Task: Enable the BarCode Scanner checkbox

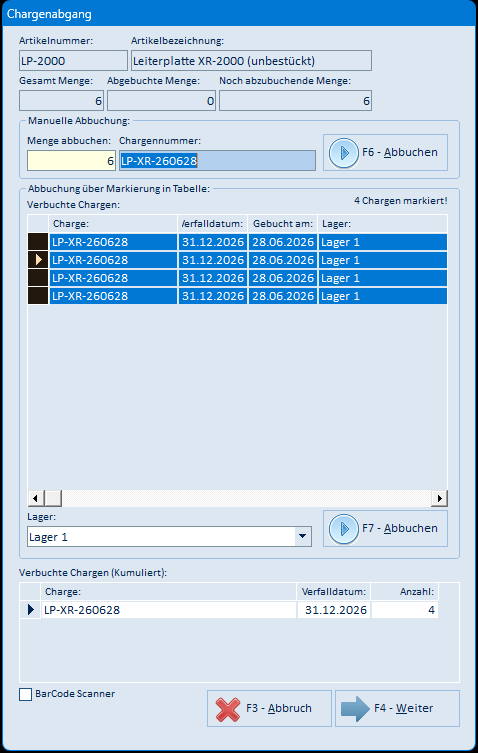Action: pyautogui.click(x=25, y=694)
